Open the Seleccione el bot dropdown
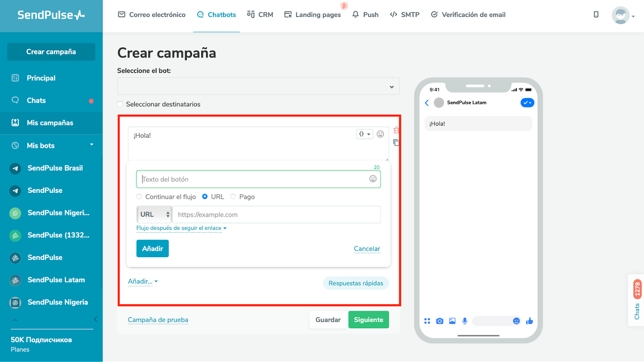This screenshot has height=362, width=644. pos(258,86)
